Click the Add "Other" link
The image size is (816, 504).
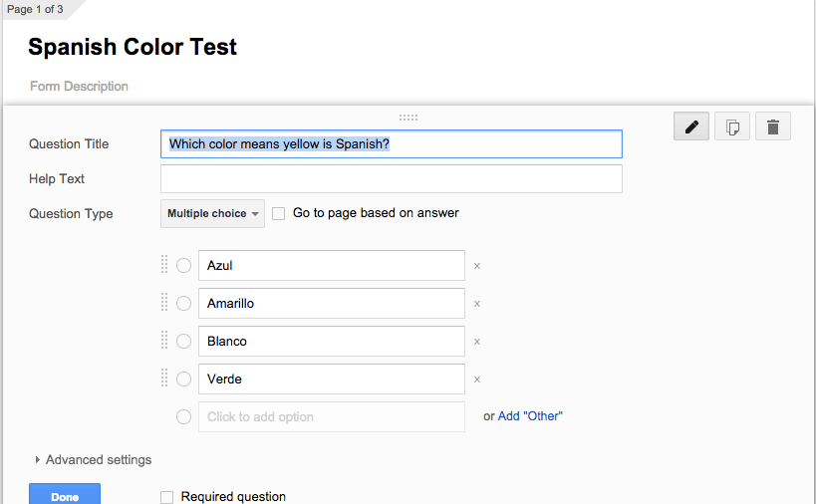click(530, 416)
